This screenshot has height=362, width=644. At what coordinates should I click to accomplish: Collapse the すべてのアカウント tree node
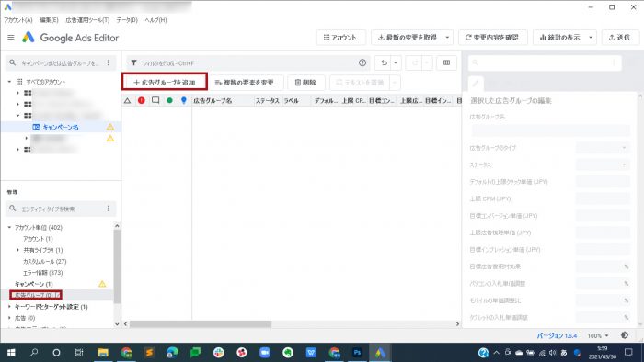[x=9, y=82]
